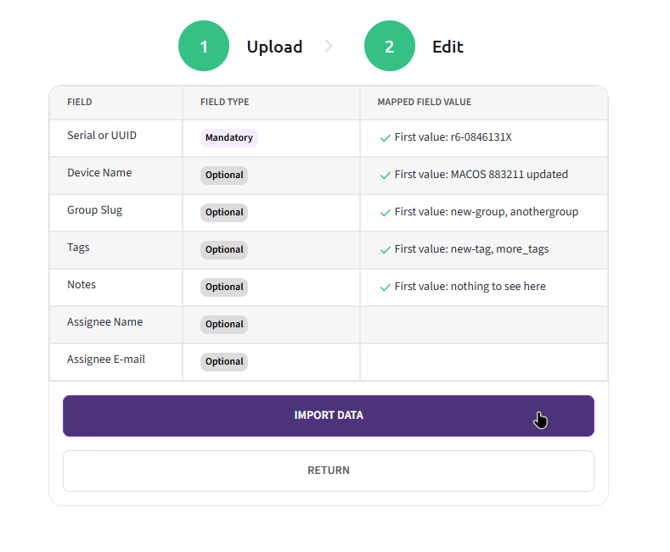Image resolution: width=670 pixels, height=552 pixels.
Task: Click the checkmark next to MACOS 883211 updated
Action: (x=385, y=175)
